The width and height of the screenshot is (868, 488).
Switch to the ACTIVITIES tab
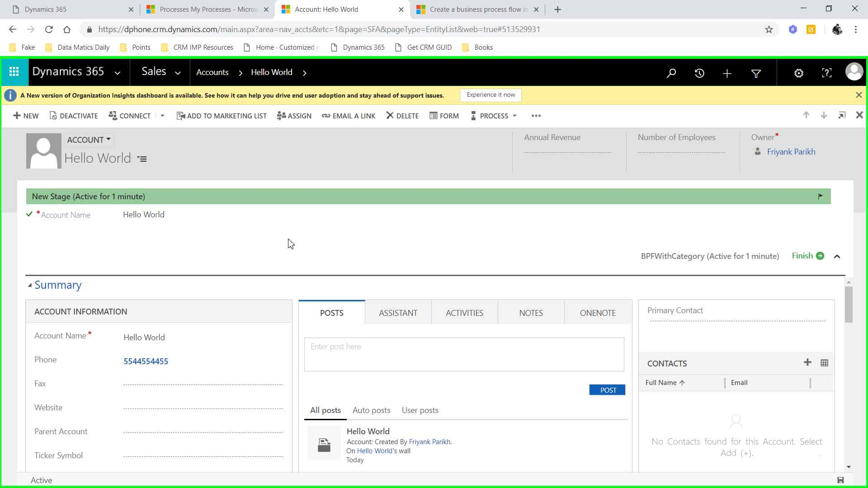(464, 313)
